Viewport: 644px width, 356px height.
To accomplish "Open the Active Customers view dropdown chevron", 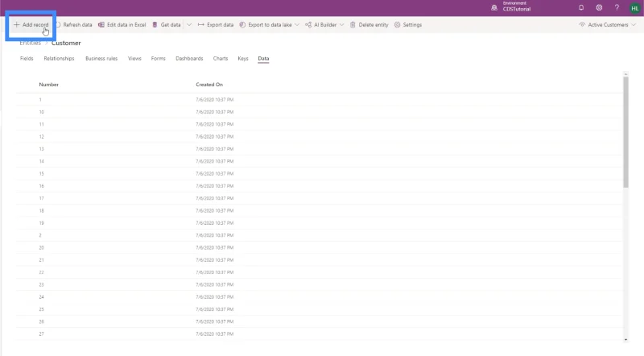I will point(634,25).
